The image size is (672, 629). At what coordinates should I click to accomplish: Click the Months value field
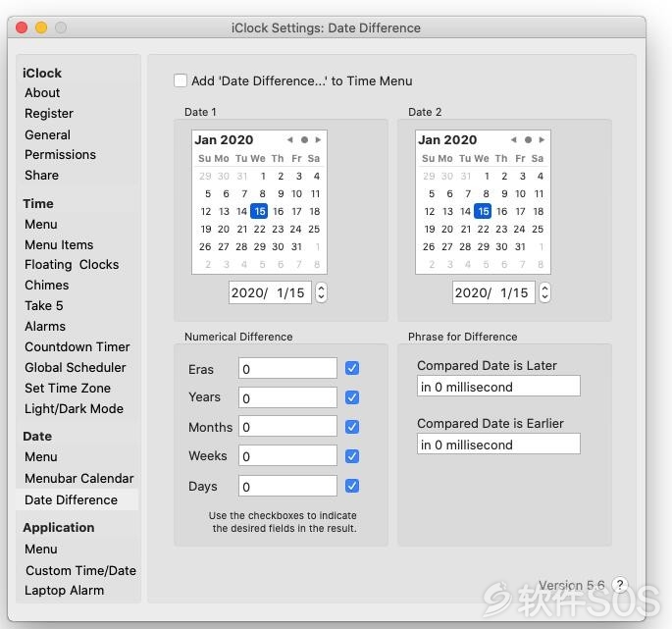[x=287, y=427]
